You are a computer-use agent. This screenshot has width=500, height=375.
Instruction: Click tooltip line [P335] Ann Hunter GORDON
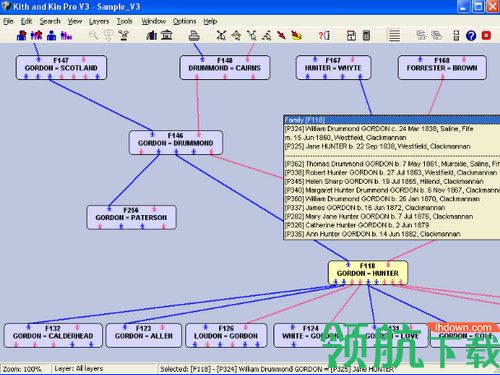point(373,234)
